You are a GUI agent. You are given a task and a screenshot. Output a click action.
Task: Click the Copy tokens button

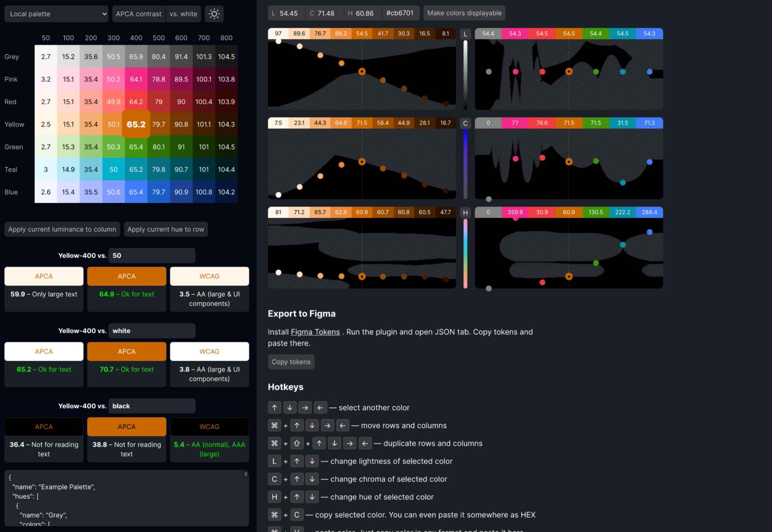point(291,362)
